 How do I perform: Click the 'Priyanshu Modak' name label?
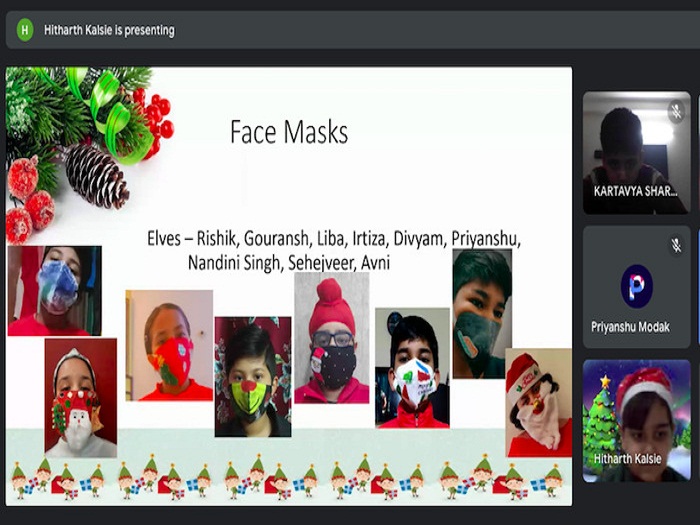pyautogui.click(x=630, y=327)
